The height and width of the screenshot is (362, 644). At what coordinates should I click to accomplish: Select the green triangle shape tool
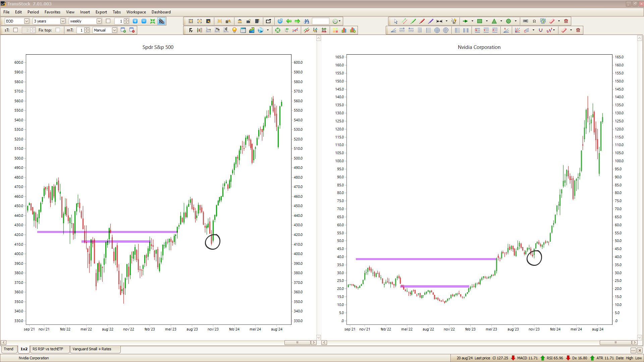pyautogui.click(x=494, y=21)
